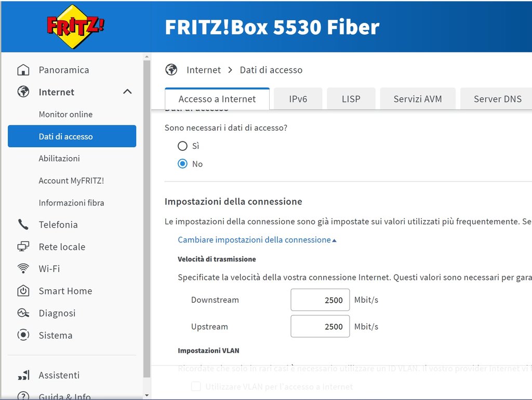
Task: Click the Diagnosi icon
Action: click(23, 313)
